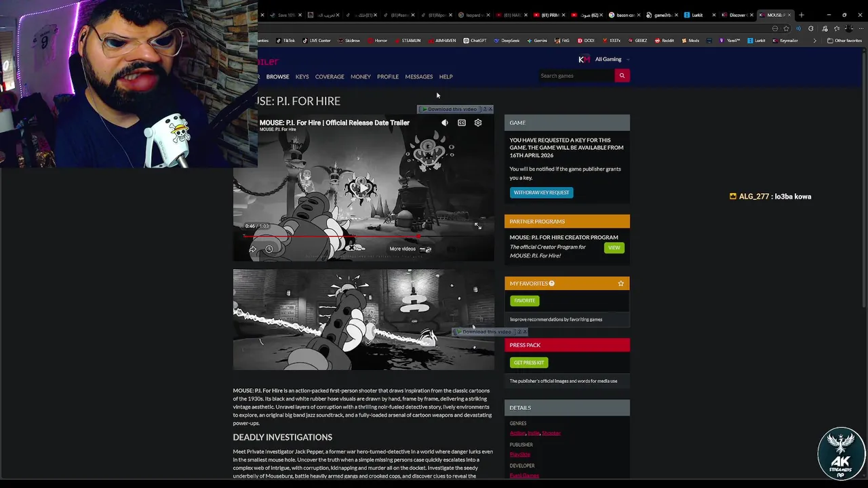Image resolution: width=868 pixels, height=488 pixels.
Task: Open the LIVE Center bookmark
Action: (317, 41)
